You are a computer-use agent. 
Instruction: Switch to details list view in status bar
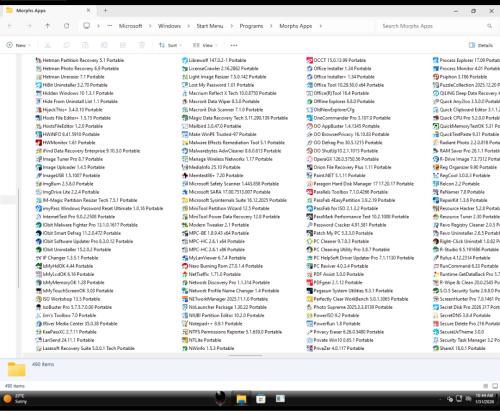(486, 386)
